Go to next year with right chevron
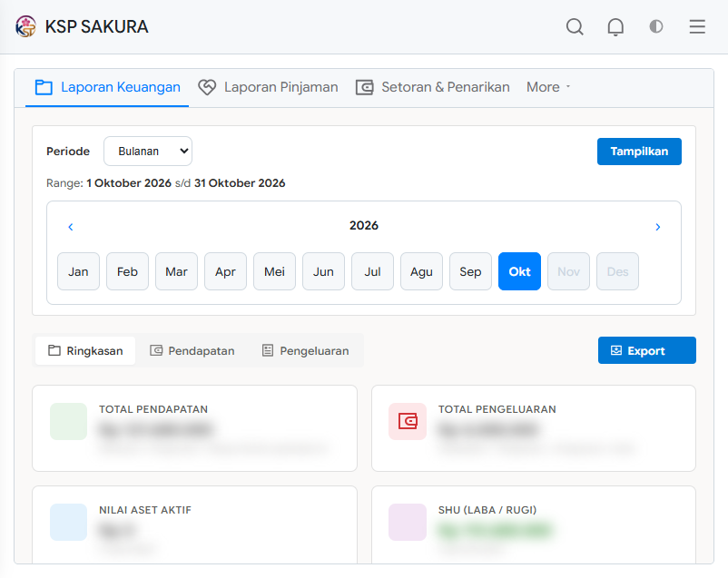 pyautogui.click(x=658, y=227)
